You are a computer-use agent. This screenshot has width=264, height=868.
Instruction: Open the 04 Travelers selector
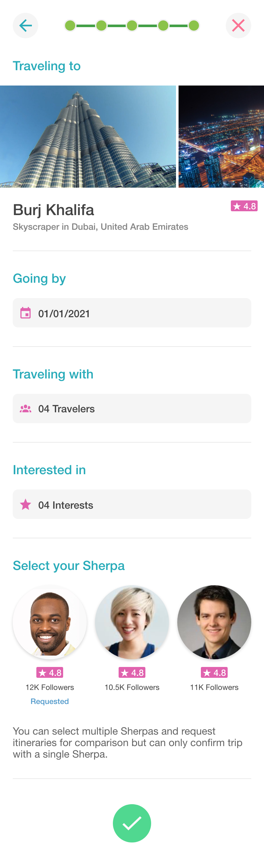132,409
